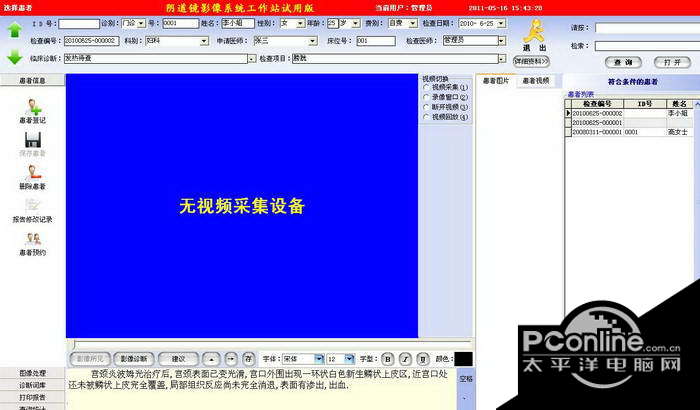Screen dimensions: 700x410
Task: Click the 姓名 field containing 李小姐
Action: (x=238, y=23)
